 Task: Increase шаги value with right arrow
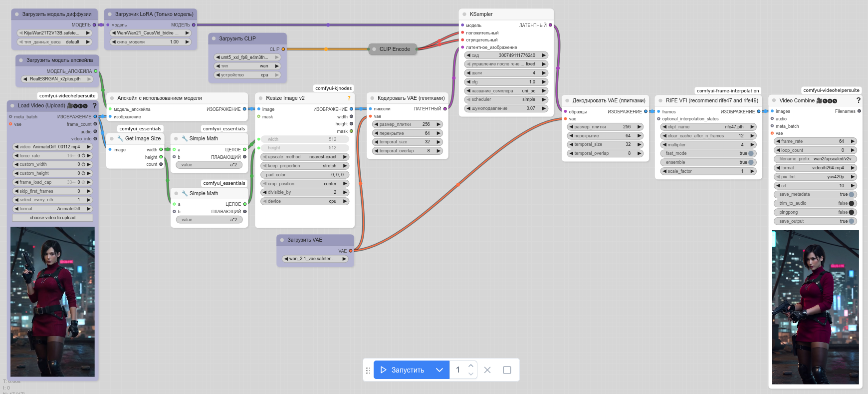tap(544, 73)
